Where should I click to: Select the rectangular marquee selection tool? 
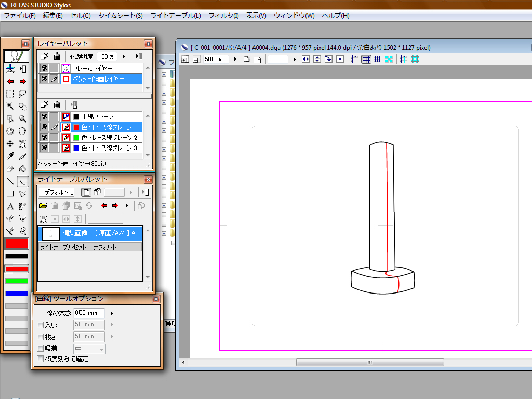pyautogui.click(x=10, y=94)
